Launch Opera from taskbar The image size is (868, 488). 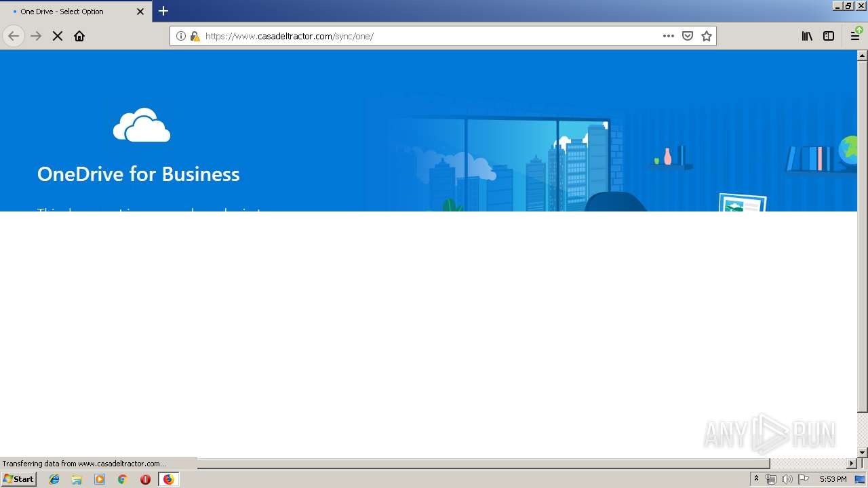145,479
